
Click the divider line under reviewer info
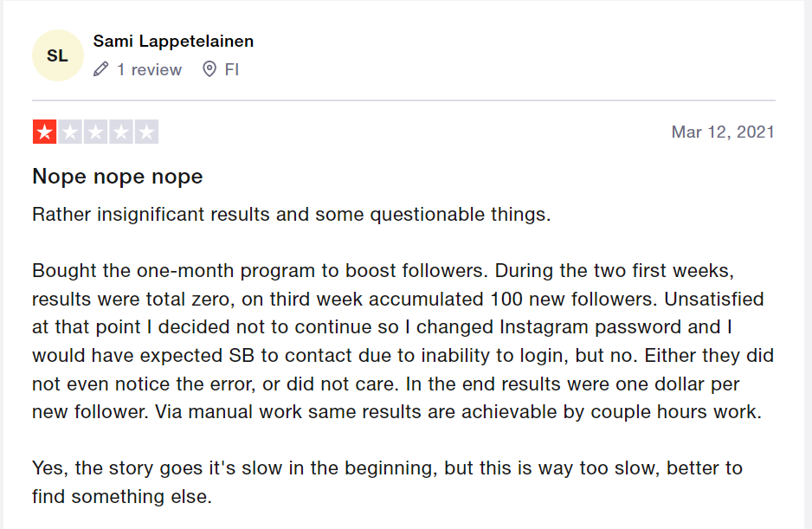tap(404, 100)
